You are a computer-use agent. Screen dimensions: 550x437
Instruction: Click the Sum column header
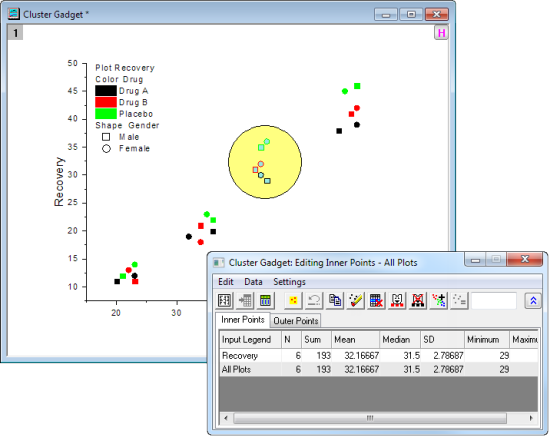(316, 339)
